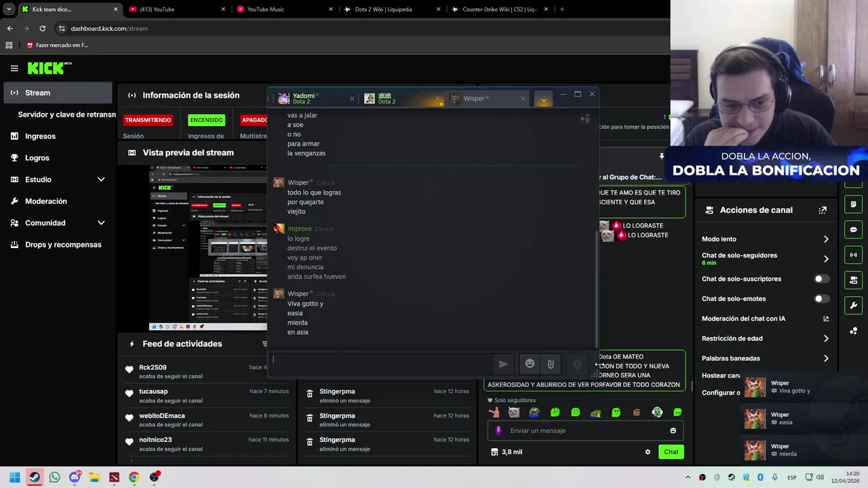Open Discord from the taskbar
868x488 pixels.
(75, 477)
